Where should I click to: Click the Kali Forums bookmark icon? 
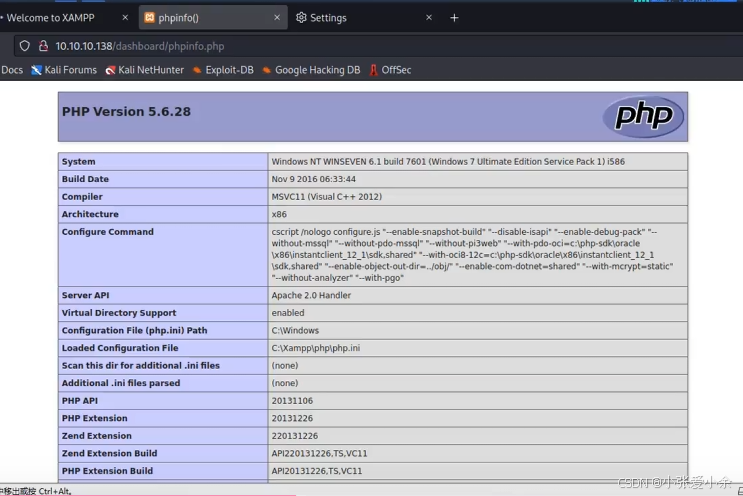[36, 70]
